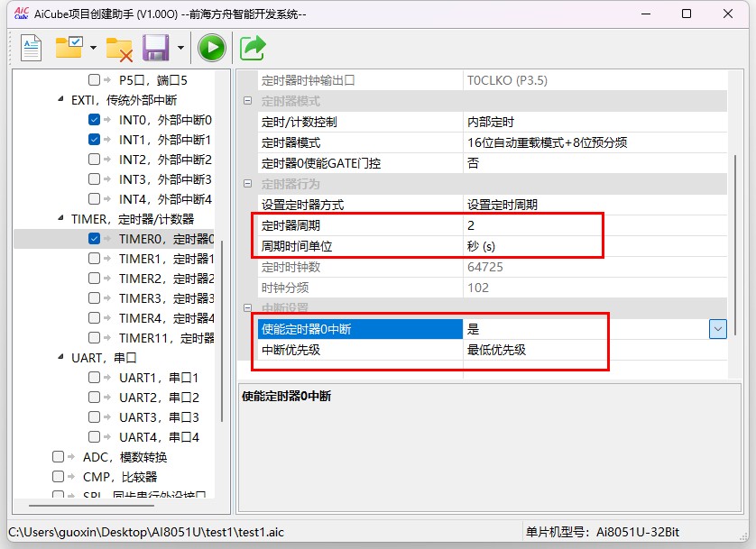Click the 定时器模式 value 16位自动重载模式+8位预分频

pos(595,142)
